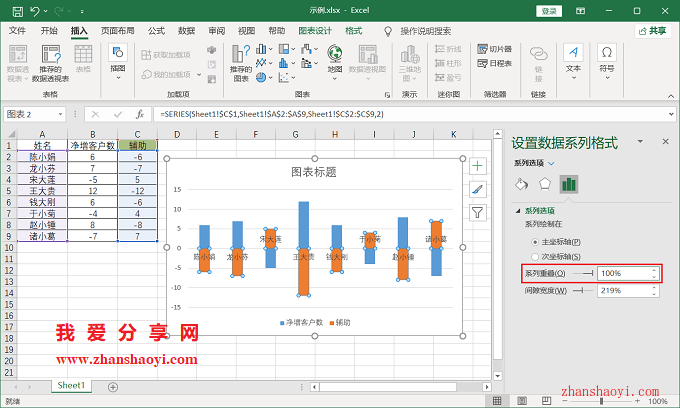This screenshot has height=408, width=680.
Task: Close the Format Data Series pane
Action: [x=666, y=142]
